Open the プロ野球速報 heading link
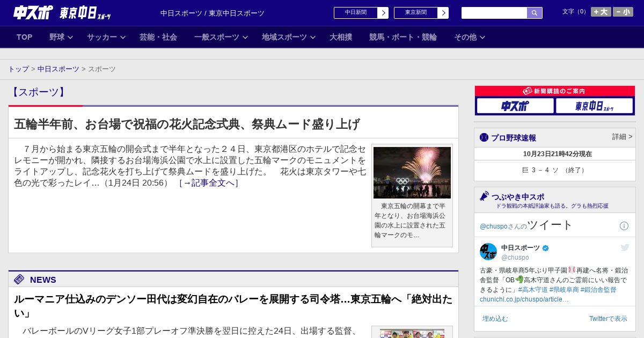 [x=514, y=138]
